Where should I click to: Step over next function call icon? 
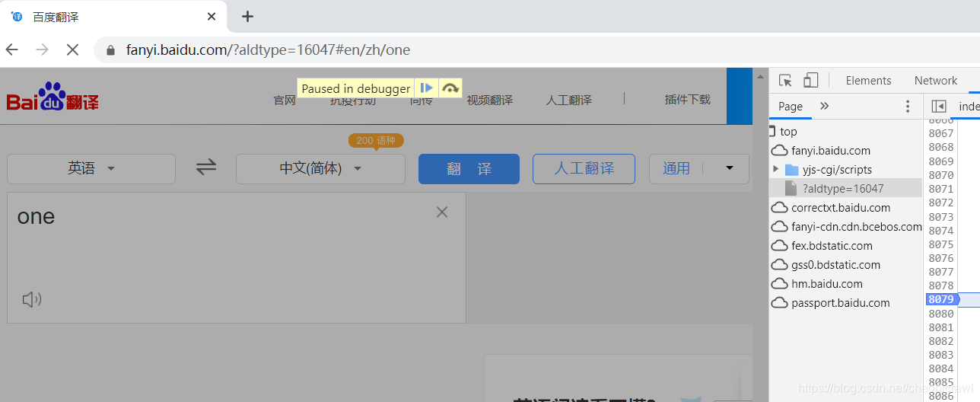450,88
